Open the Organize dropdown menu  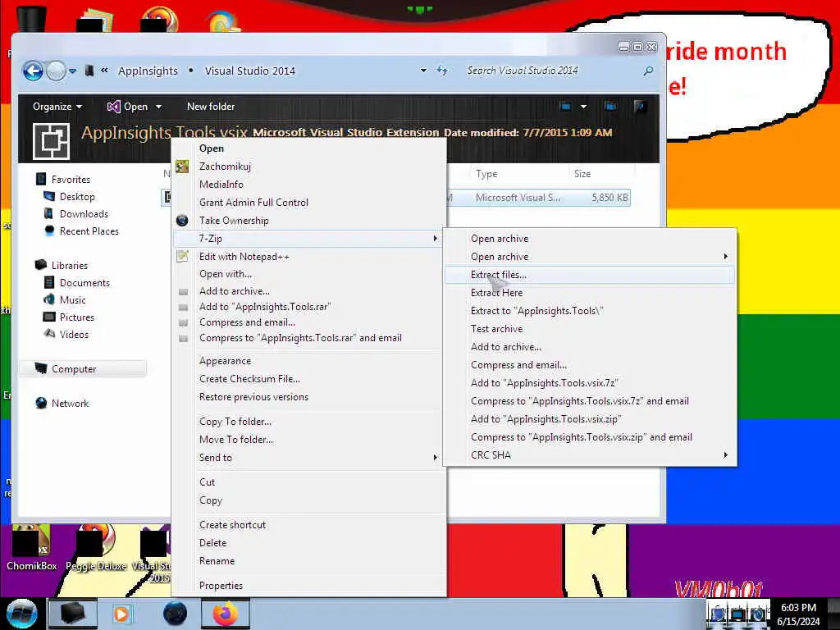point(57,107)
